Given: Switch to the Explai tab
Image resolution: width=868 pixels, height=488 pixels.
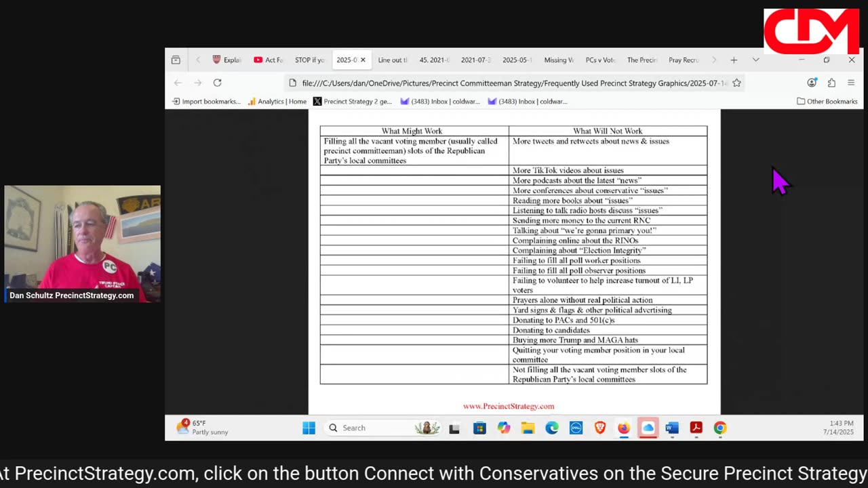Looking at the screenshot, I should (x=227, y=60).
